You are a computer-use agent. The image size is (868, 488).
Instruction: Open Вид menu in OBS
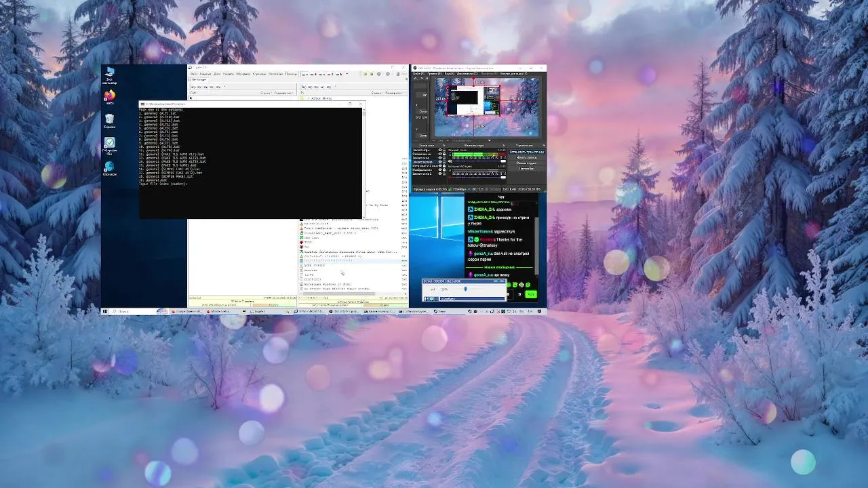[450, 74]
